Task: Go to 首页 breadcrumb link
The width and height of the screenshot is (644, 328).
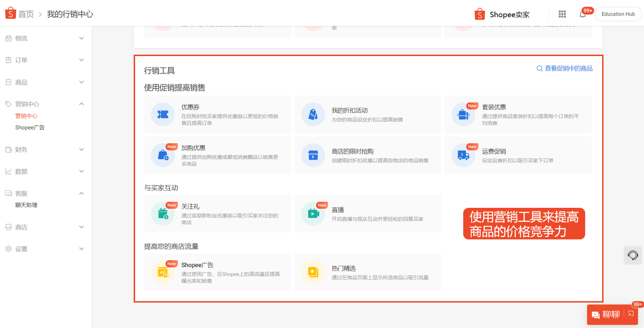Action: [26, 14]
